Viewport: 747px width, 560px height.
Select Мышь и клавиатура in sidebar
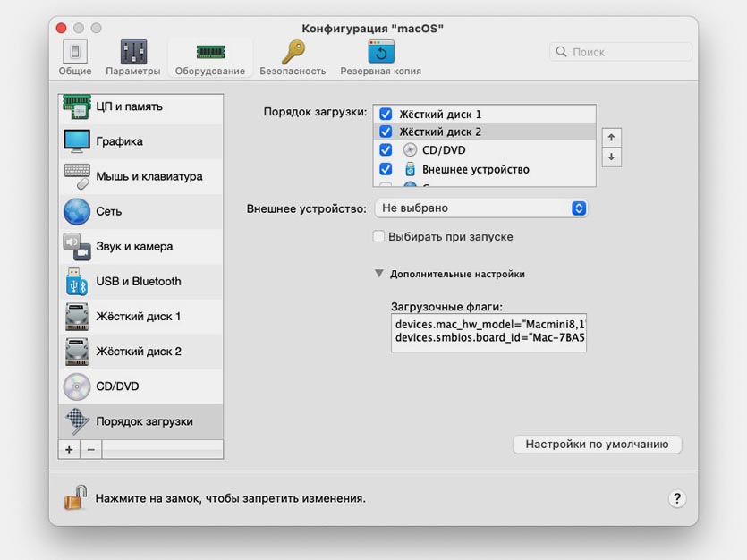point(140,176)
